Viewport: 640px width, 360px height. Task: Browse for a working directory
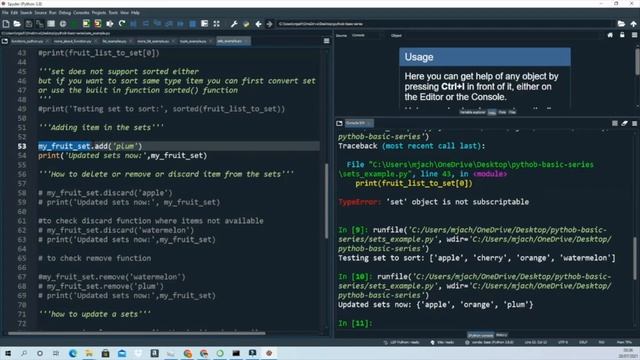pos(621,24)
